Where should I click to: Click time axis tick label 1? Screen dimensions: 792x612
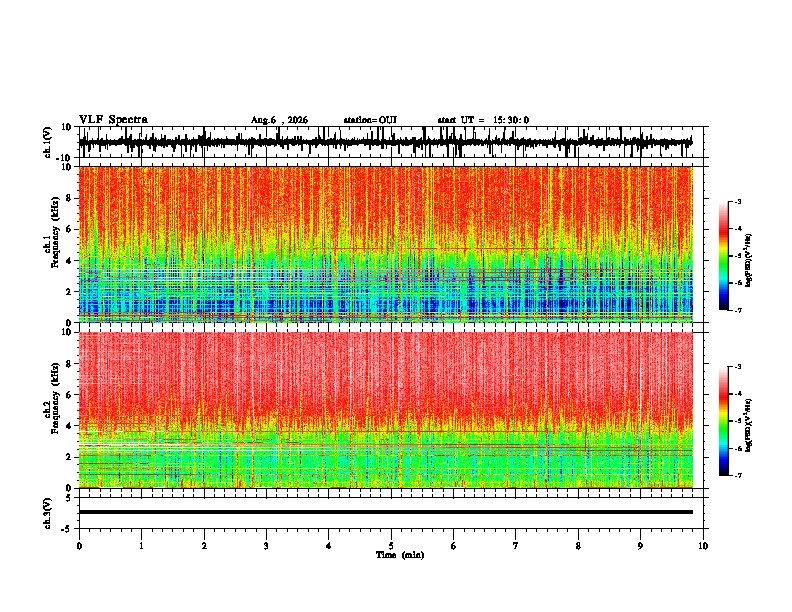(x=141, y=546)
